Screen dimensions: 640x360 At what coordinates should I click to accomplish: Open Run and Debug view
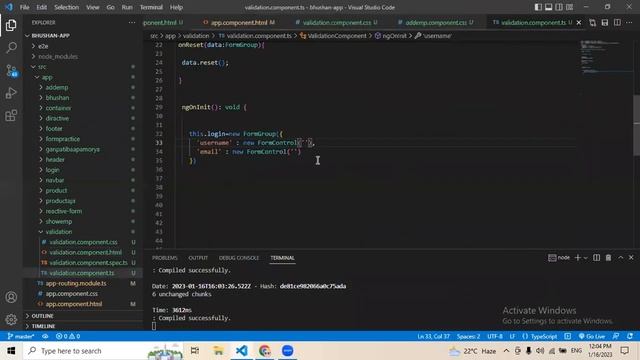click(x=11, y=93)
